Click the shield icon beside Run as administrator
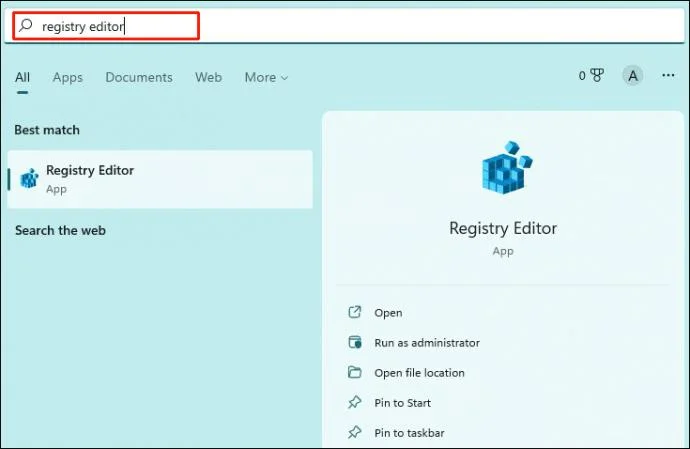This screenshot has width=690, height=449. [x=355, y=342]
